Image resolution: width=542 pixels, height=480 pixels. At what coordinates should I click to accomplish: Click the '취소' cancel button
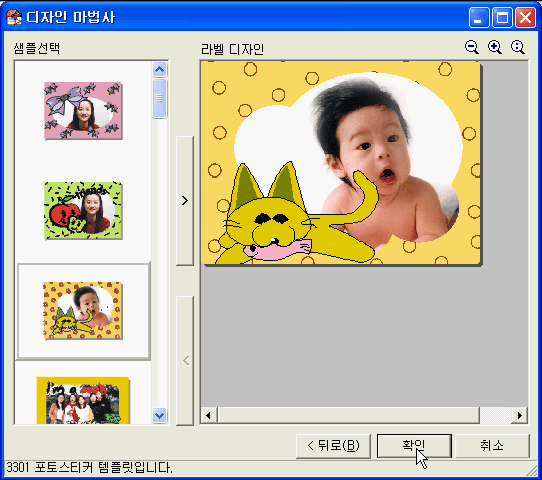(x=492, y=446)
